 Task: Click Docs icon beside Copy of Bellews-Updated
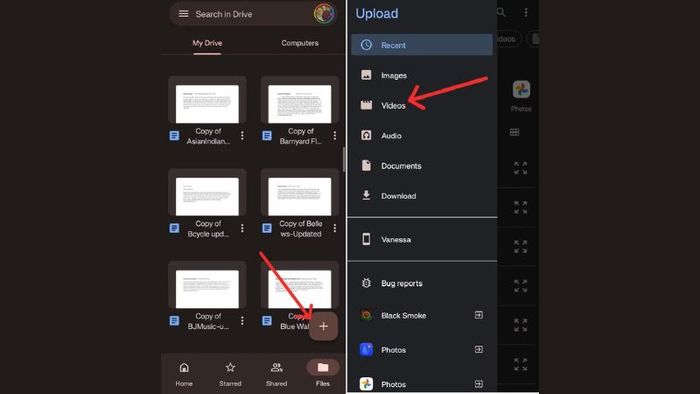coord(267,228)
